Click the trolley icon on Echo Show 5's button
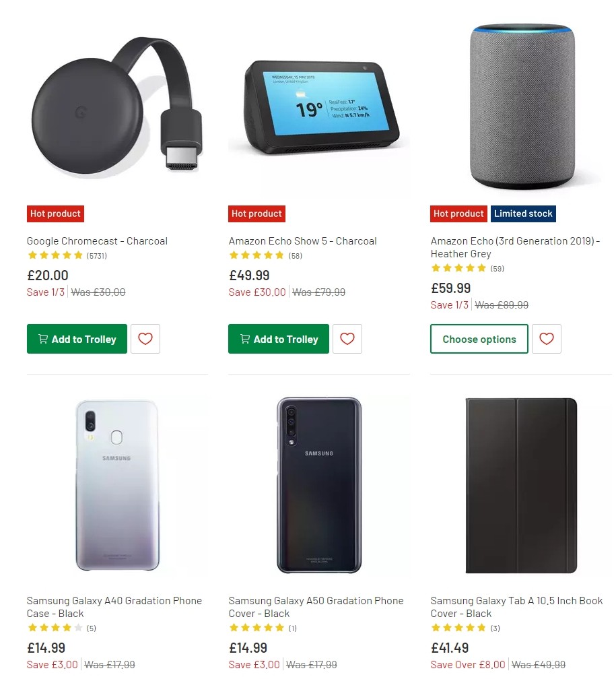Viewport: 616px width, 679px height. [x=245, y=339]
